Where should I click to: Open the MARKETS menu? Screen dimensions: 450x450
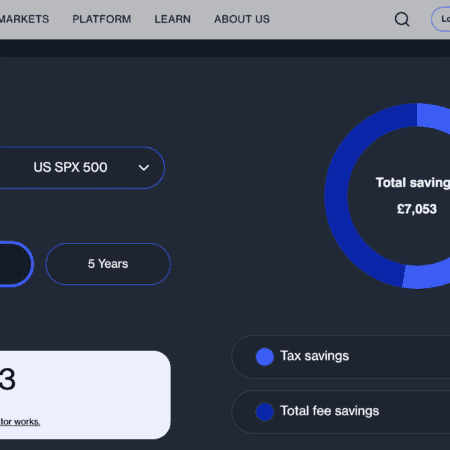tap(24, 19)
